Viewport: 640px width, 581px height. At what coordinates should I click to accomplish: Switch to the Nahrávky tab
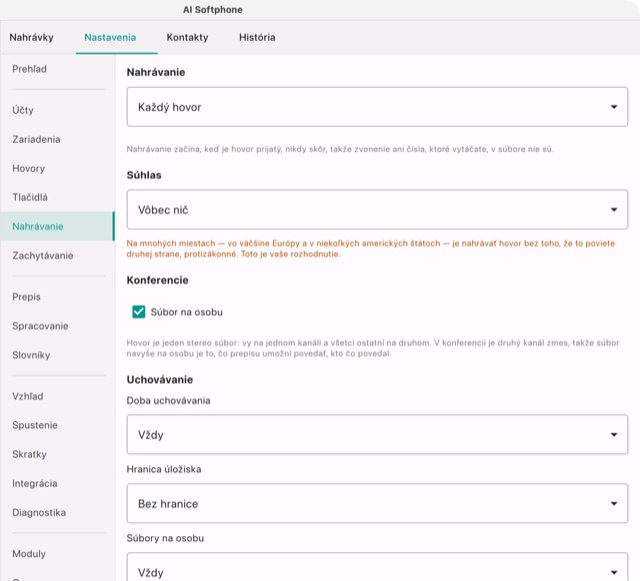(x=31, y=37)
